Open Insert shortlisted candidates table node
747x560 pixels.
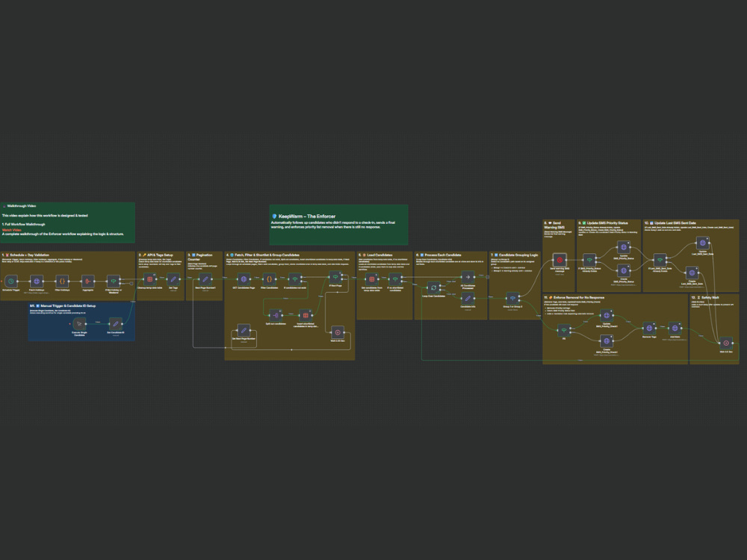pos(306,315)
